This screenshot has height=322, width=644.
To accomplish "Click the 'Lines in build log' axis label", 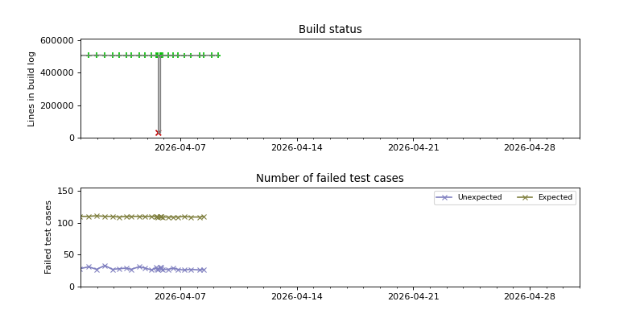I will [x=31, y=89].
